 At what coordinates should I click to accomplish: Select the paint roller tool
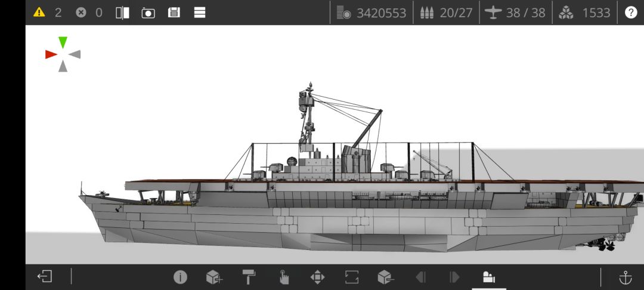(x=249, y=277)
